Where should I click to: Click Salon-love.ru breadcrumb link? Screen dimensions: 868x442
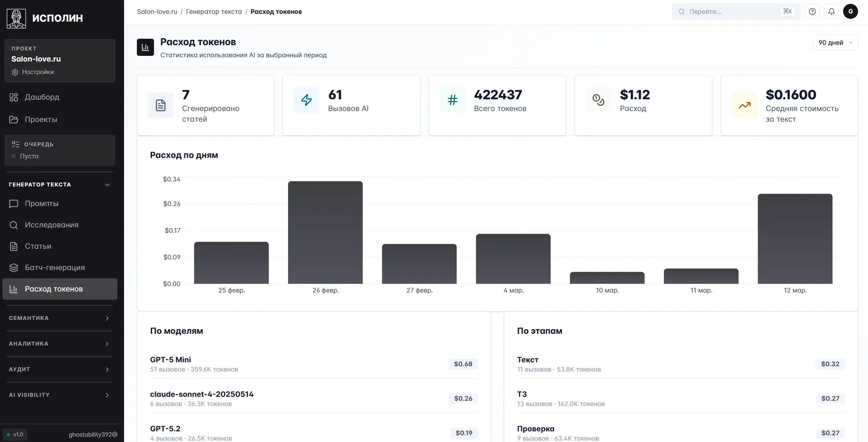(x=157, y=11)
